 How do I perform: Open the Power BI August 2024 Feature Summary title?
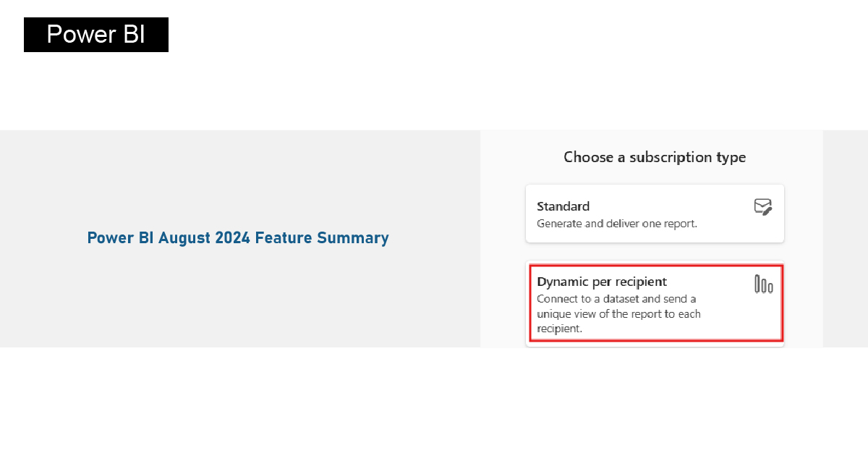click(238, 238)
